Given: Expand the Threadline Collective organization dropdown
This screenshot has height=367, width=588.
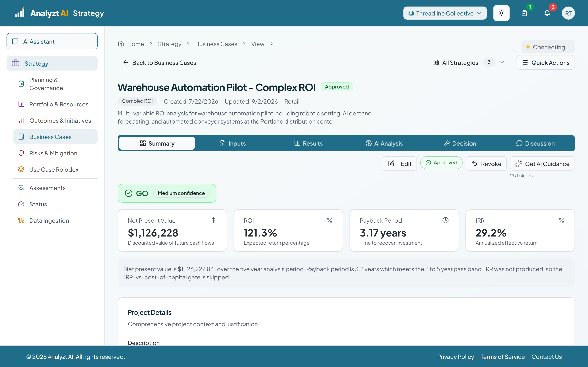Looking at the screenshot, I should [x=445, y=13].
